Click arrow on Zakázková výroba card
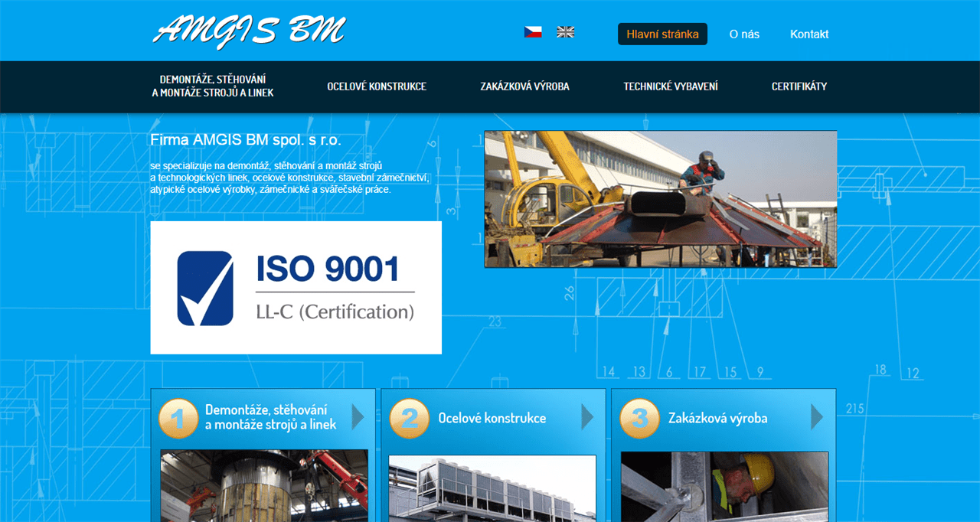The width and height of the screenshot is (980, 522). coord(817,417)
